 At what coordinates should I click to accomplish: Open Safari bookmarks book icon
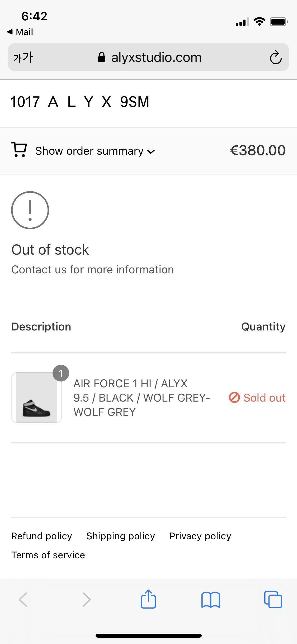click(x=210, y=600)
